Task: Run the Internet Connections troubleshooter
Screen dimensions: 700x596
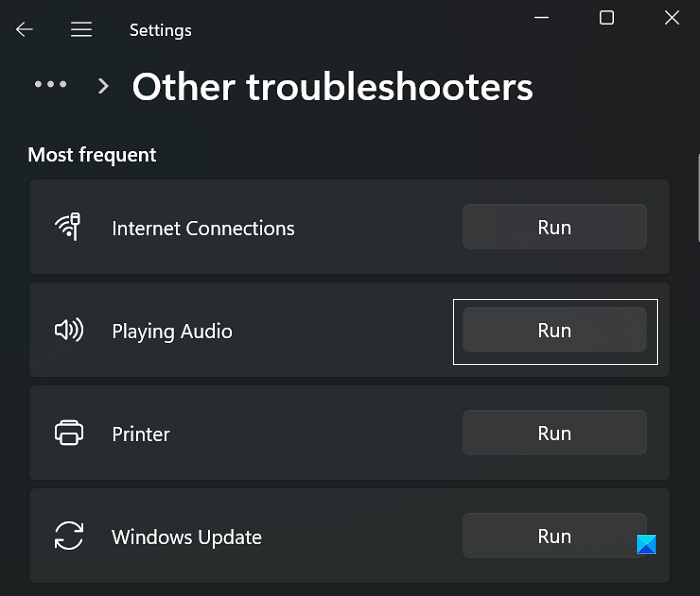Action: click(x=554, y=227)
